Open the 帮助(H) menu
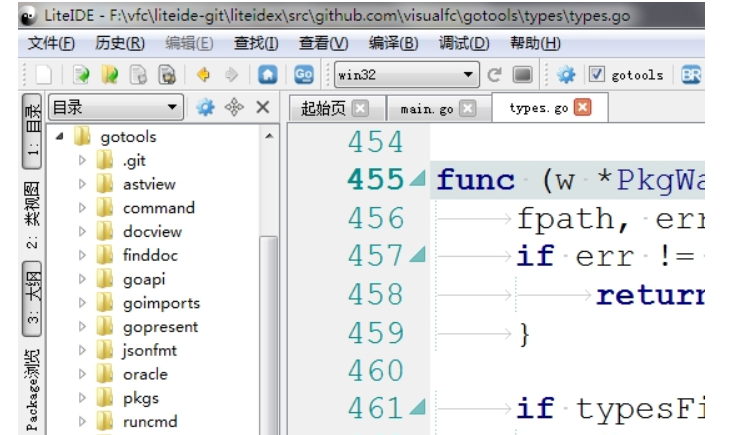Image resolution: width=740 pixels, height=435 pixels. 535,43
